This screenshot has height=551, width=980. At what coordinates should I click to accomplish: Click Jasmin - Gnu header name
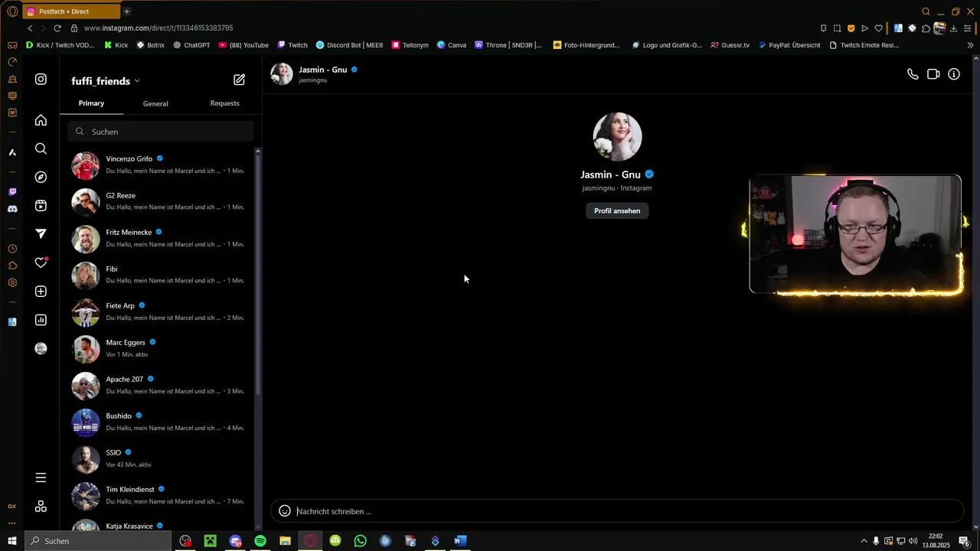click(322, 70)
